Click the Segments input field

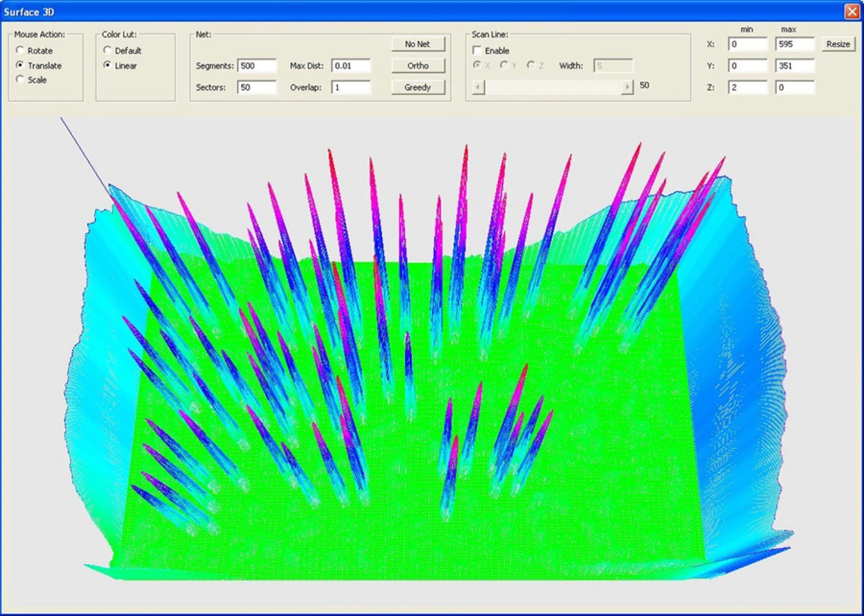(256, 66)
